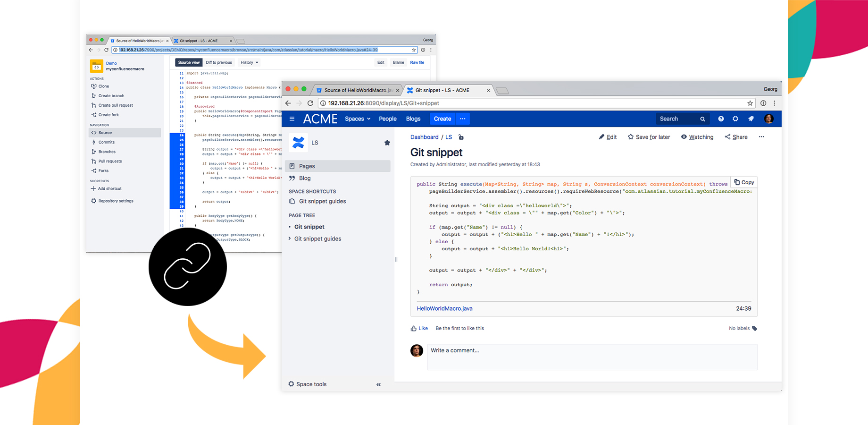868x425 pixels.
Task: Open the ellipsis next to Create
Action: tap(463, 119)
